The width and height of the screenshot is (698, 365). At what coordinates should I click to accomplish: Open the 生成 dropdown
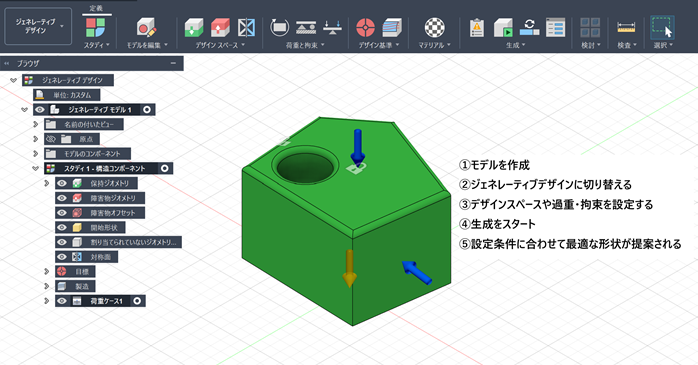pyautogui.click(x=515, y=45)
